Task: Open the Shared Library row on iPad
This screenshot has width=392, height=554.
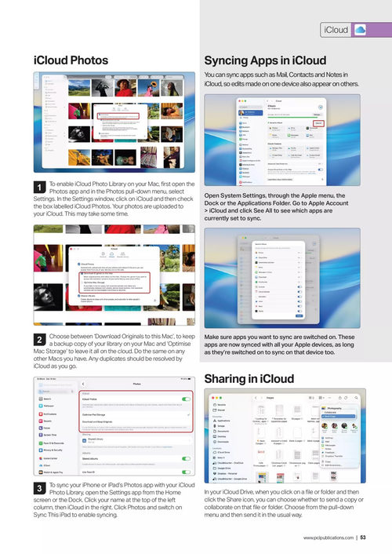Action: [137, 440]
